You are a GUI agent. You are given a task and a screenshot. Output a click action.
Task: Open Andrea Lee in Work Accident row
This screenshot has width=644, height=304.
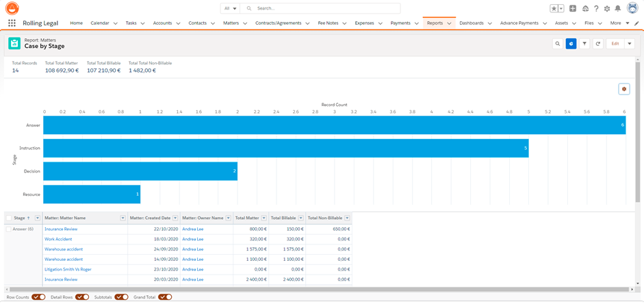pyautogui.click(x=193, y=239)
